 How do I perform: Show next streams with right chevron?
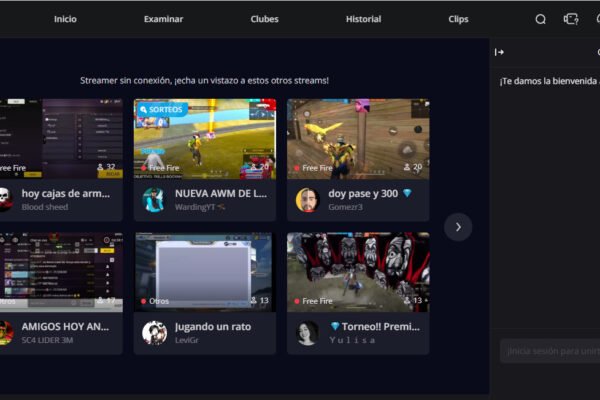click(x=458, y=227)
